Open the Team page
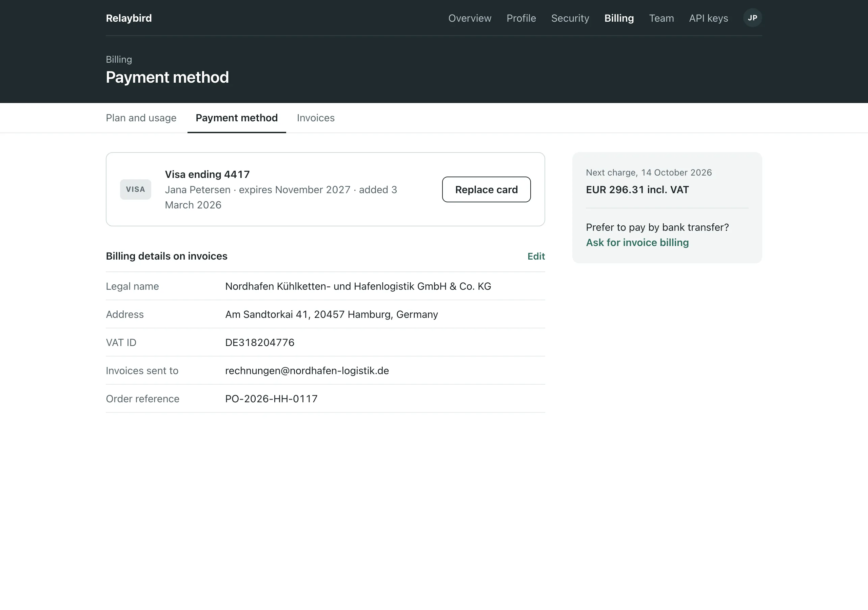 (661, 18)
